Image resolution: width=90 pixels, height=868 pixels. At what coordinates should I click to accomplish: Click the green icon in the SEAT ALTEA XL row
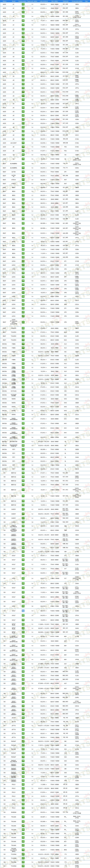(x=23, y=176)
